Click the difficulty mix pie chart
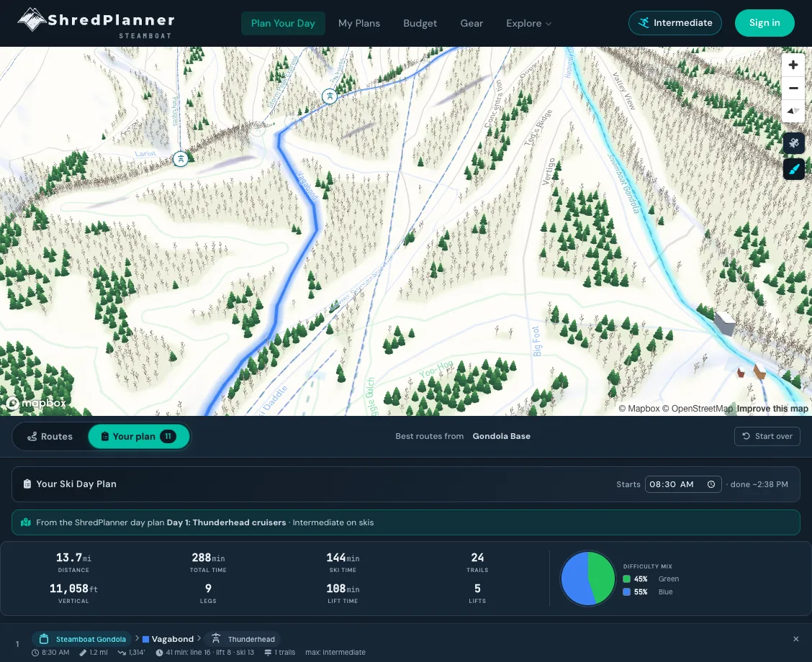The image size is (812, 662). pyautogui.click(x=588, y=578)
